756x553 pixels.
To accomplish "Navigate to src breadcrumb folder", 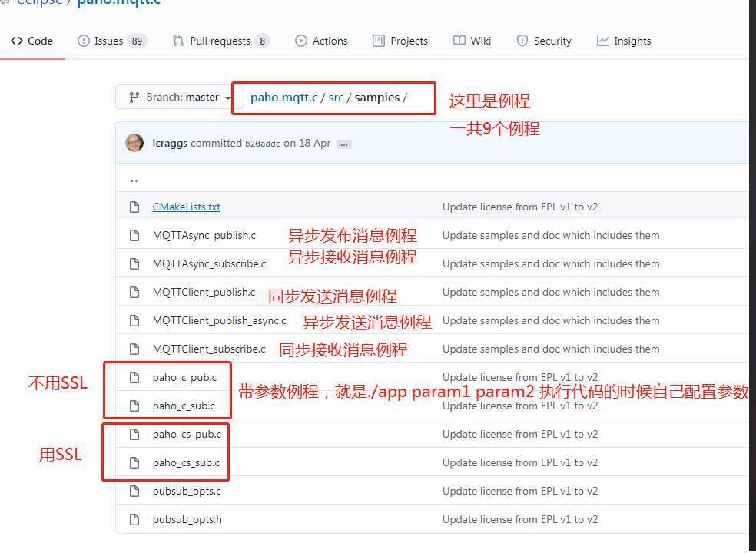I will (x=336, y=98).
